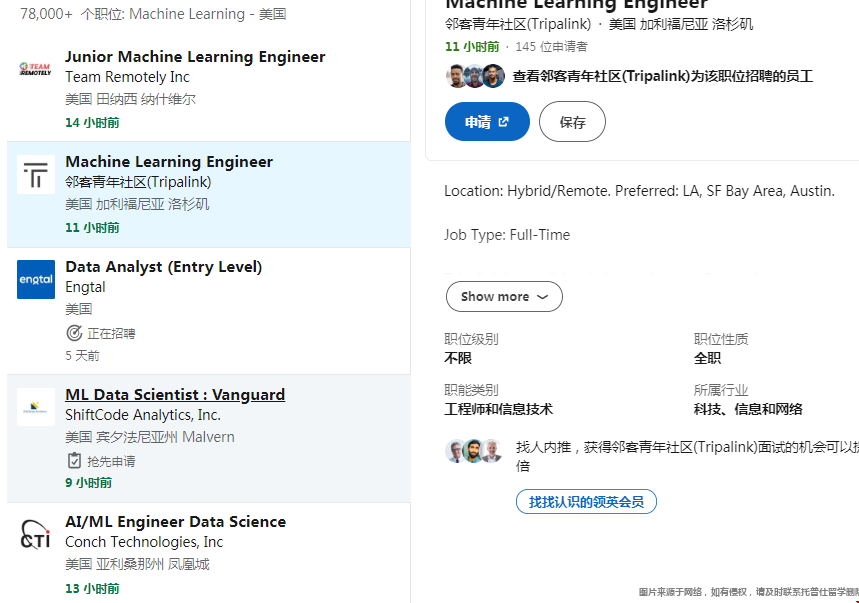Click 美国 田纳西 纳什维尔 location text
The height and width of the screenshot is (603, 859).
[x=130, y=99]
